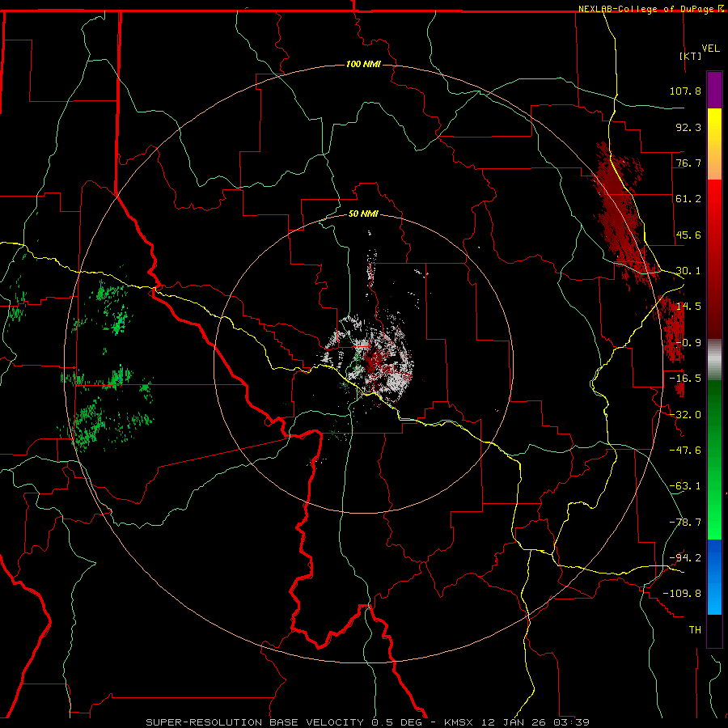728x728 pixels.
Task: Click the 61.2 legend value
Action: coord(688,199)
